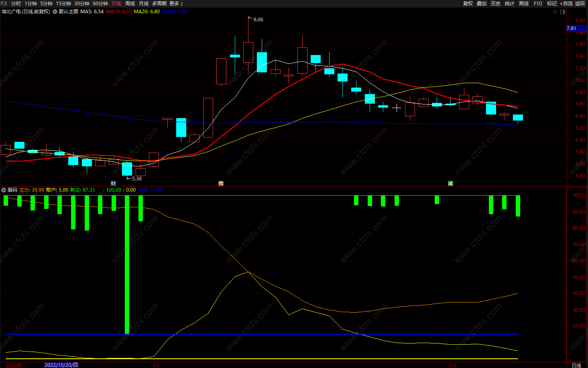Click the 榜 marker icon below chart
Viewport: 588px width, 368px height.
(x=221, y=183)
